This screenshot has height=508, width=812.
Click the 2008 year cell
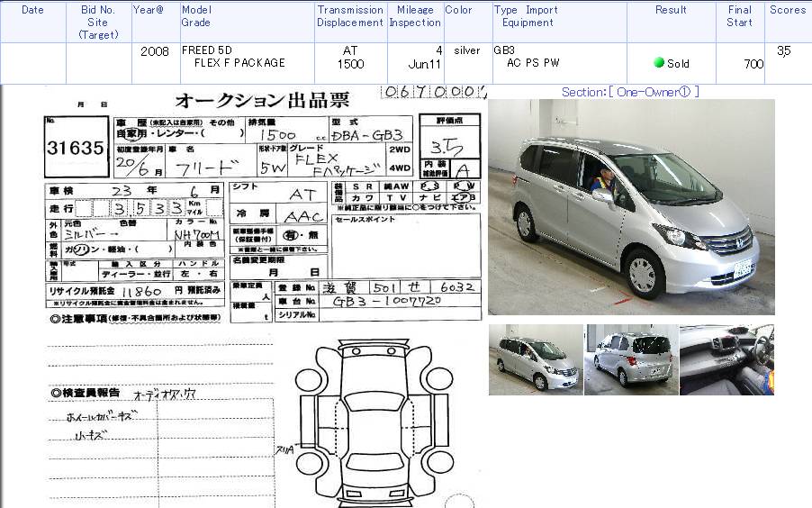point(155,51)
